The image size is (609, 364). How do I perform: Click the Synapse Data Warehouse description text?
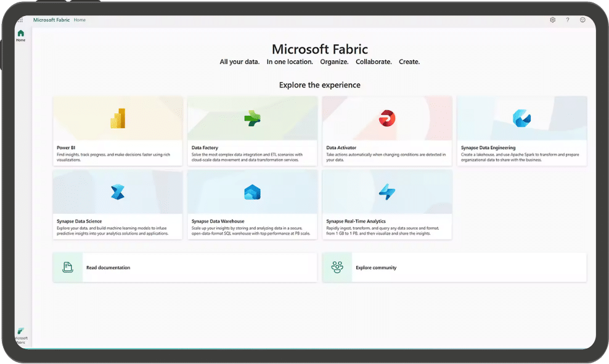pos(251,231)
